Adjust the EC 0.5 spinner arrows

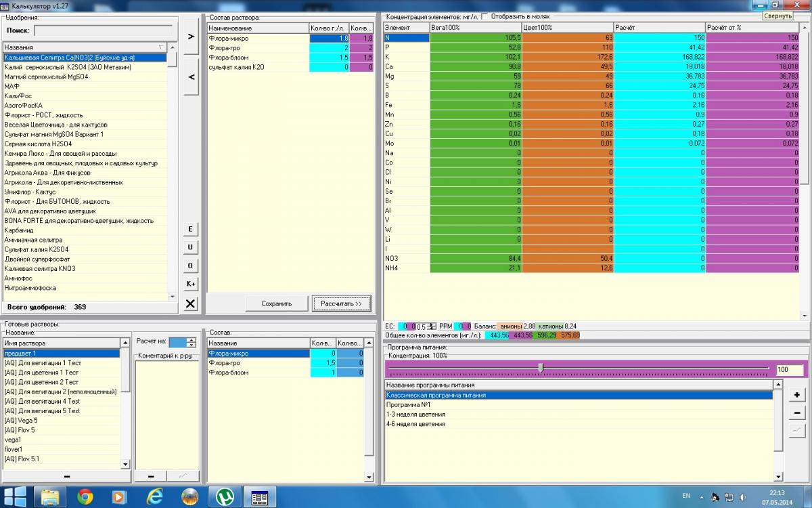pyautogui.click(x=433, y=326)
